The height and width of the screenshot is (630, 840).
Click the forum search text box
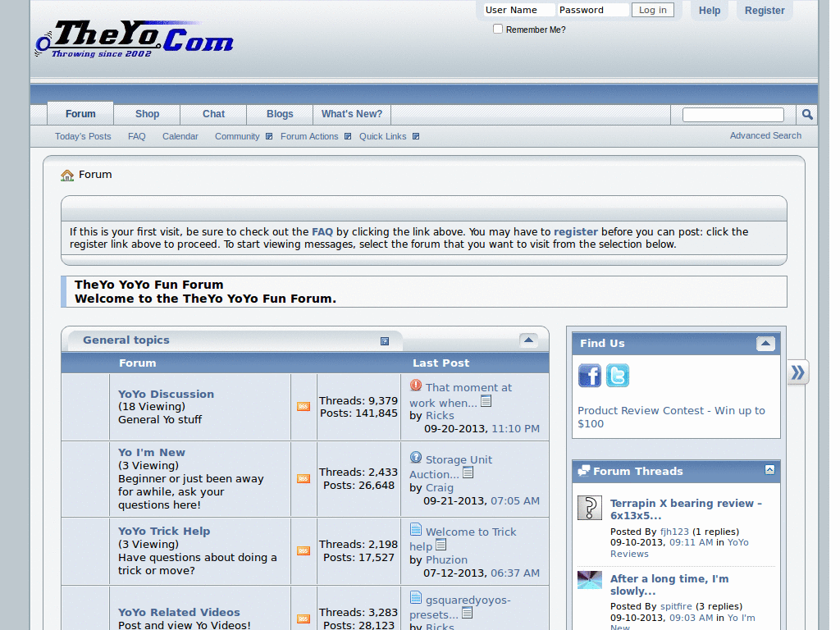tap(733, 114)
